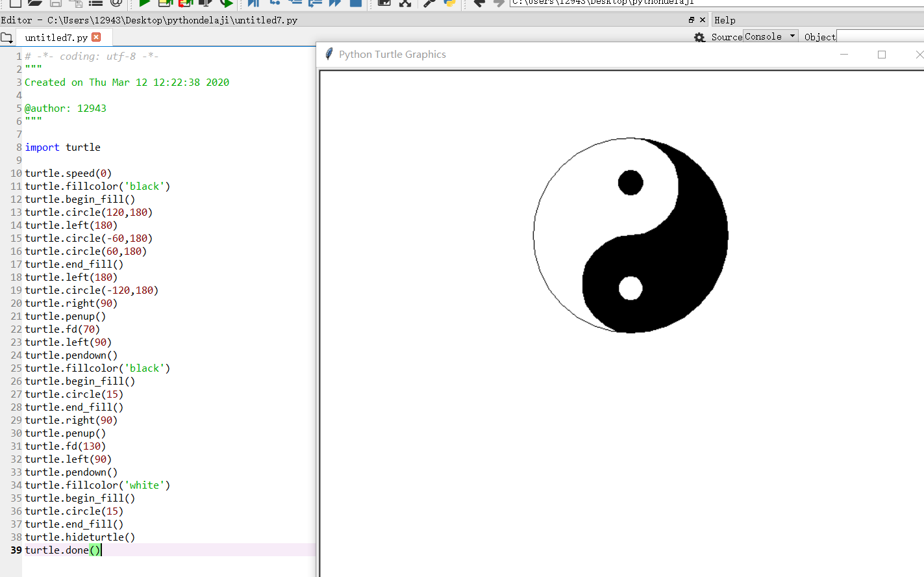
Task: Click the coding utf-8 comment line
Action: [92, 57]
